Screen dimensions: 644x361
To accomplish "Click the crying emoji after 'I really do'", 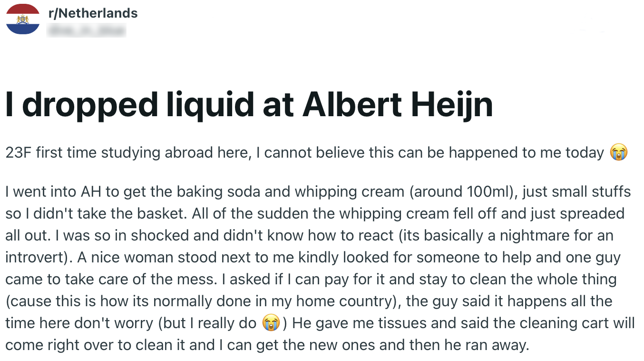I will 270,323.
